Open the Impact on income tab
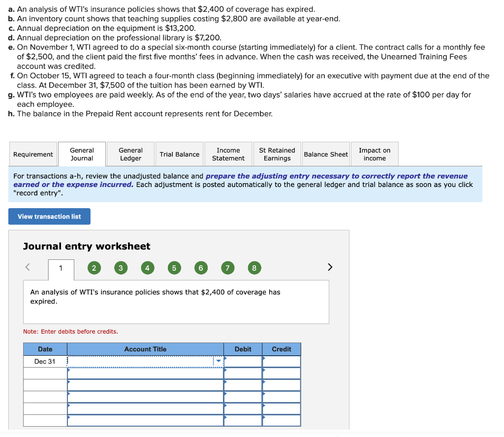Image resolution: width=504 pixels, height=437 pixels. point(375,154)
